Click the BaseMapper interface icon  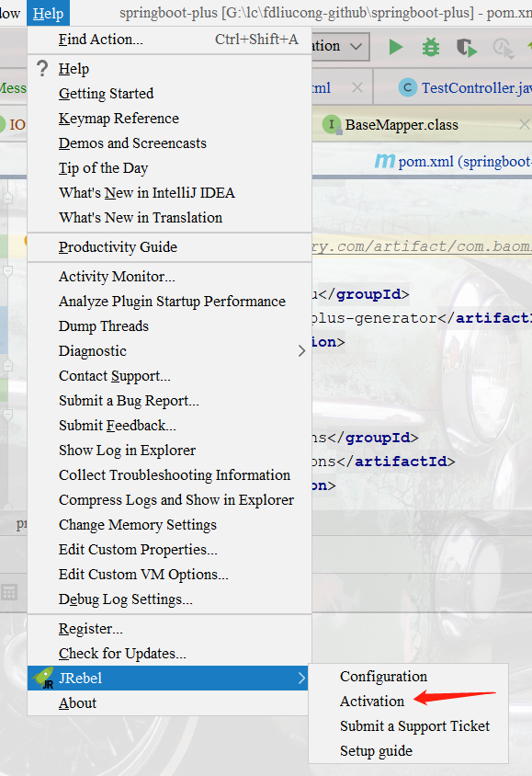pos(332,124)
